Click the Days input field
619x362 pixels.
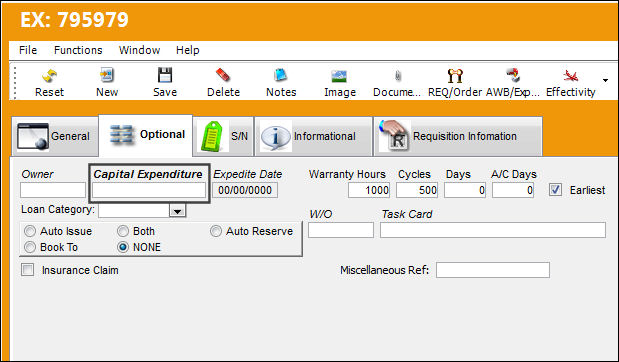(x=465, y=190)
